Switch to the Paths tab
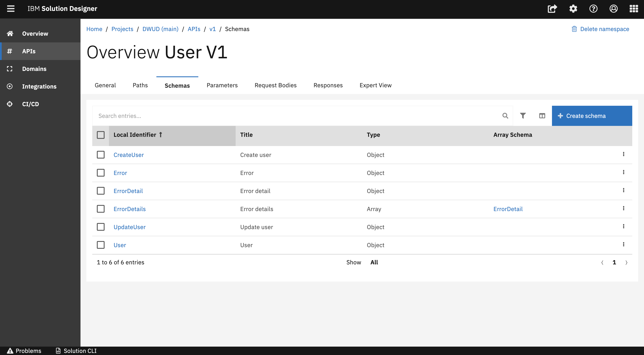The width and height of the screenshot is (644, 355). (x=140, y=85)
